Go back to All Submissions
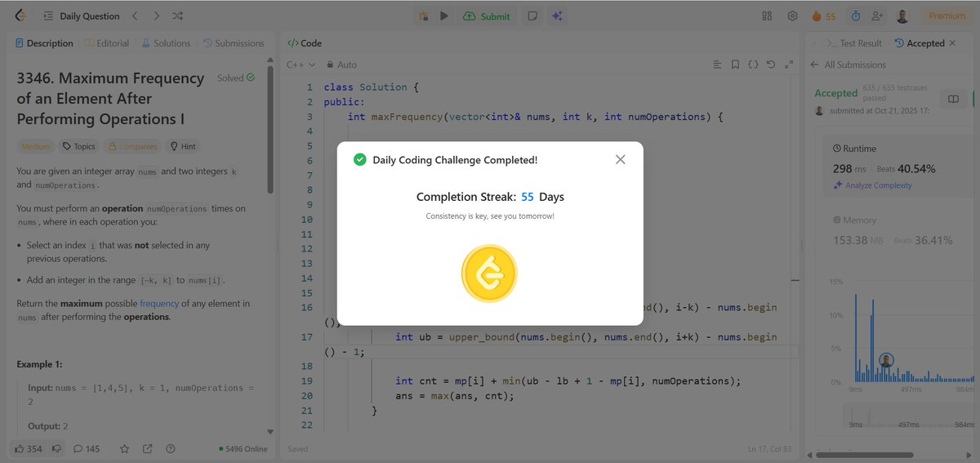Viewport: 980px width, 463px height. (x=848, y=65)
